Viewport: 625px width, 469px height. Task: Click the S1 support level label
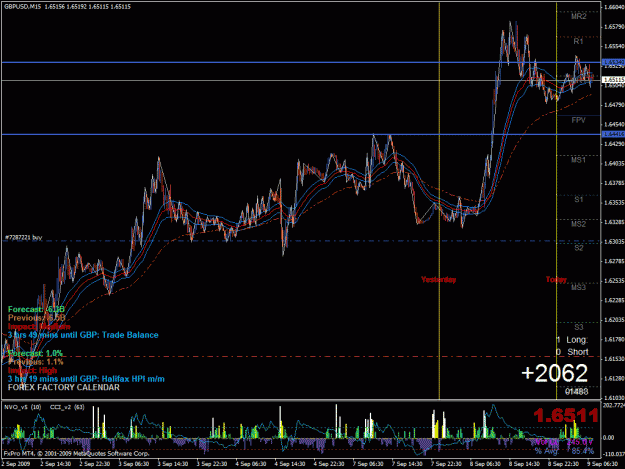coord(579,199)
